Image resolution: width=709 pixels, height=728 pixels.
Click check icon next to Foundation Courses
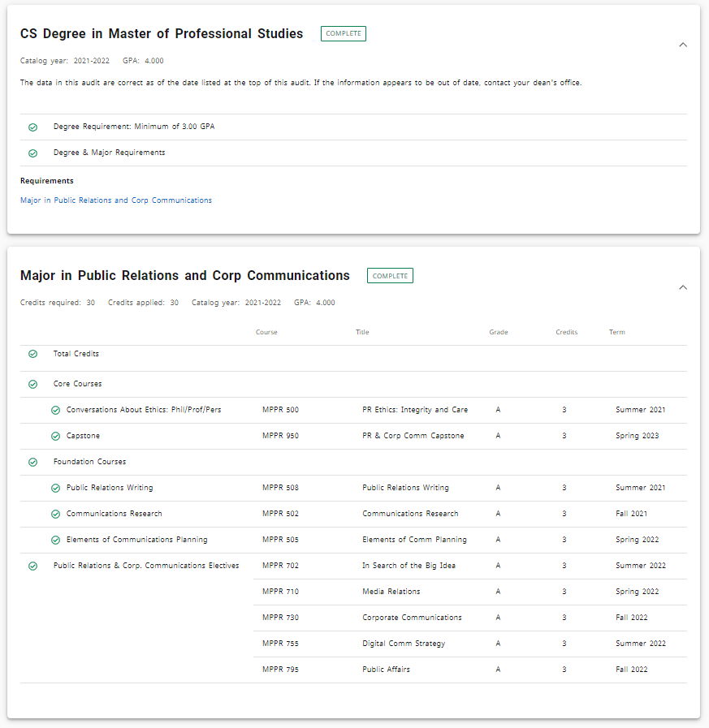[33, 462]
